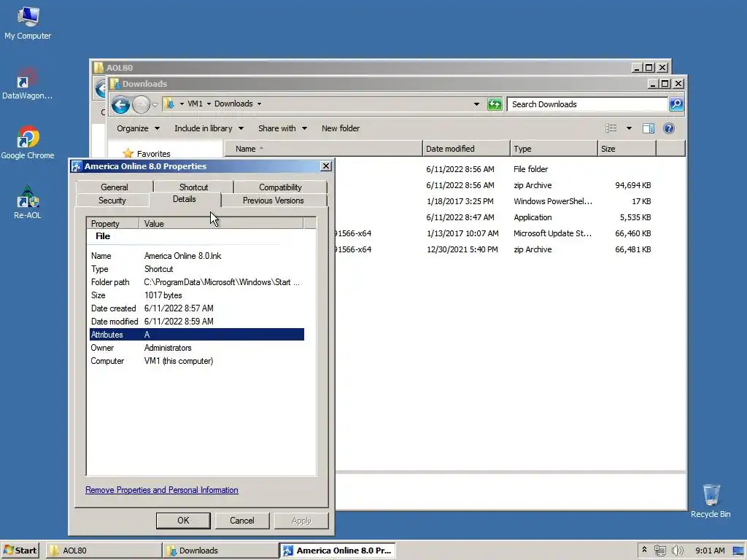Select the Details tab
Image resolution: width=747 pixels, height=560 pixels.
[185, 200]
